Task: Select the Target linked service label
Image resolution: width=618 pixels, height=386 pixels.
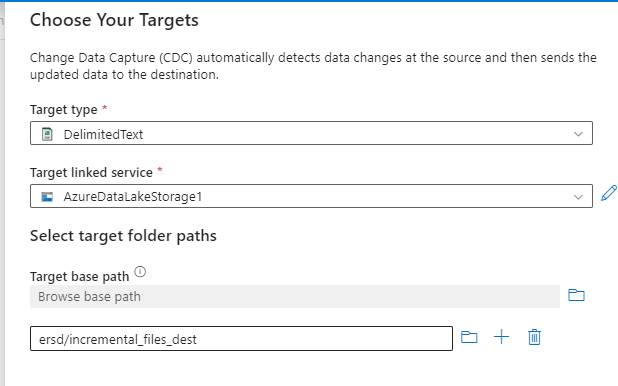Action: click(x=91, y=172)
